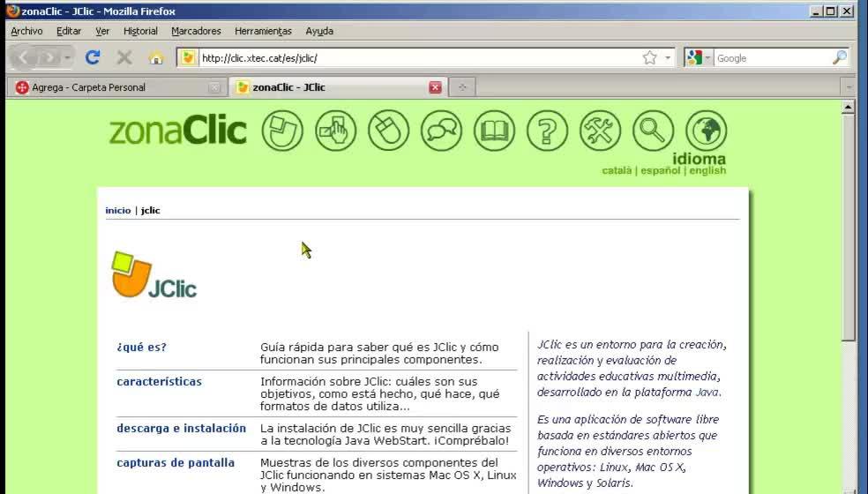Minimize the Firefox window
The image size is (868, 494).
(x=815, y=11)
